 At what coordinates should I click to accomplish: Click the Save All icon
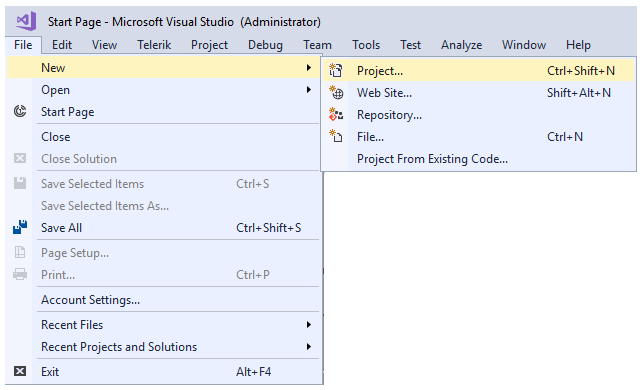click(x=20, y=227)
